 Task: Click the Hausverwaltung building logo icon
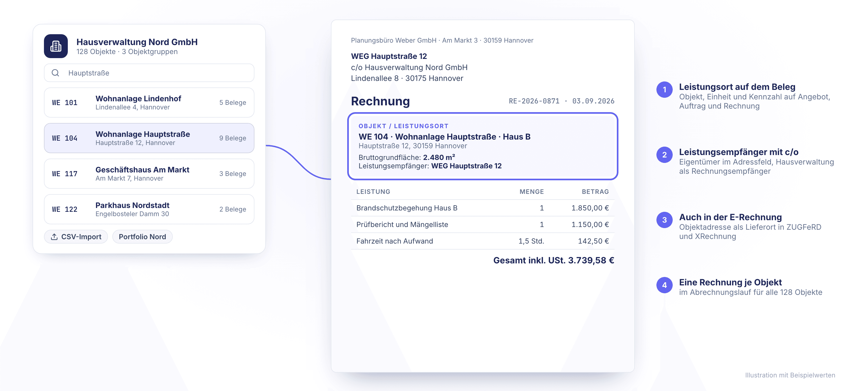(x=56, y=46)
